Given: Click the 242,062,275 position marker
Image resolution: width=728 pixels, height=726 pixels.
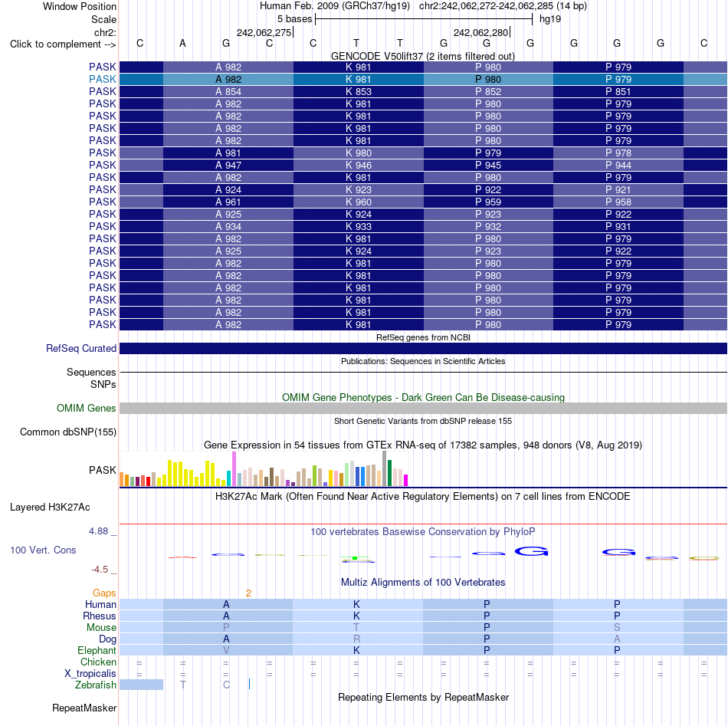Looking at the screenshot, I should point(264,32).
